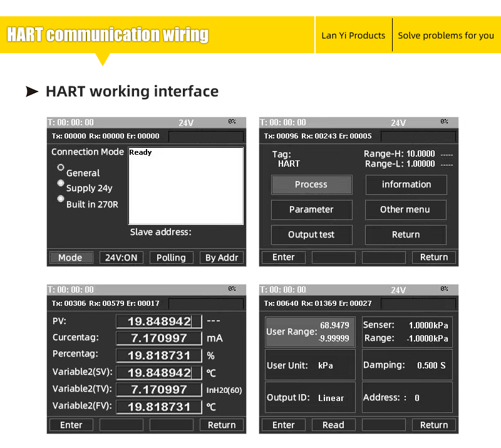The height and width of the screenshot is (448, 501).
Task: Select the Damping 0.500 S setting
Action: pos(406,365)
